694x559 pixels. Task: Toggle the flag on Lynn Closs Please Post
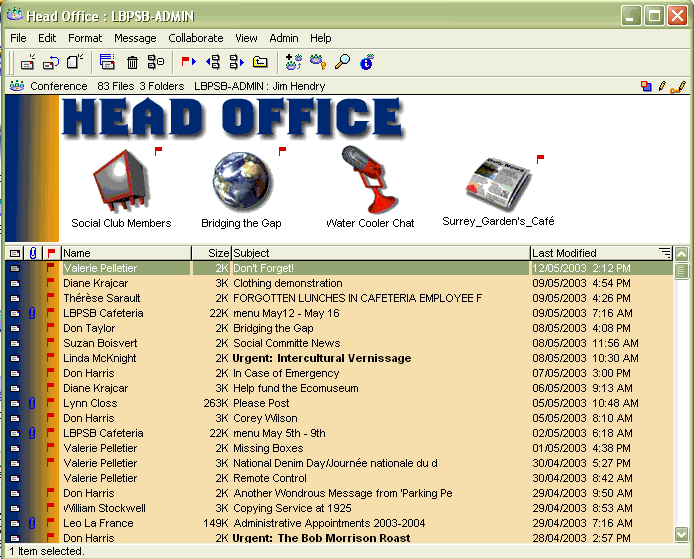51,403
